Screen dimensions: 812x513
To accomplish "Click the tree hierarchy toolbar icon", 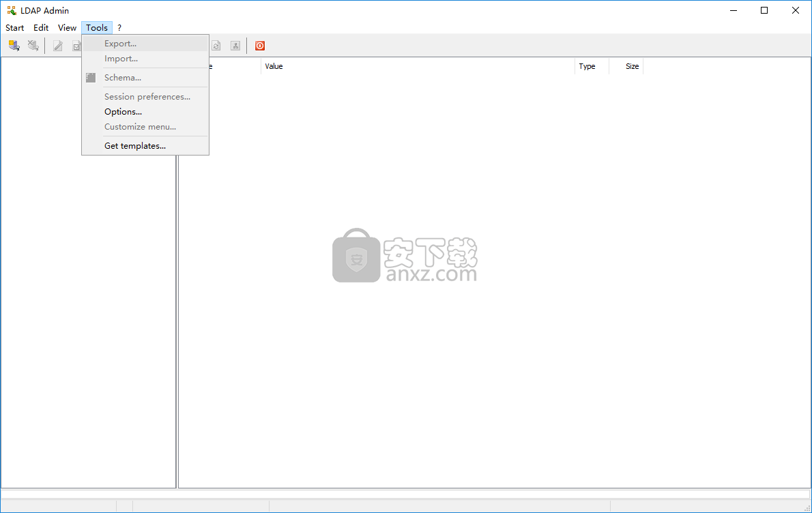I will point(235,46).
